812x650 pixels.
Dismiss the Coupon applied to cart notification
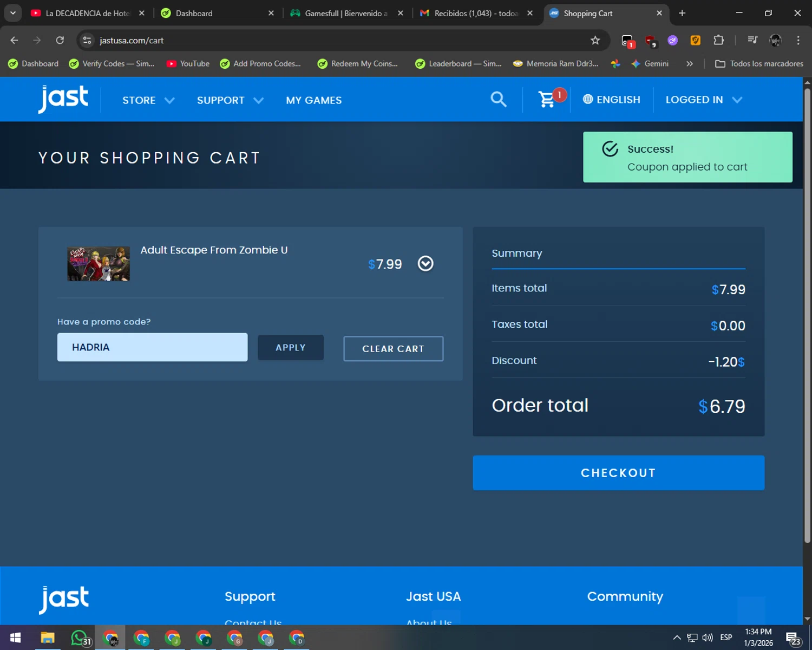click(x=687, y=157)
